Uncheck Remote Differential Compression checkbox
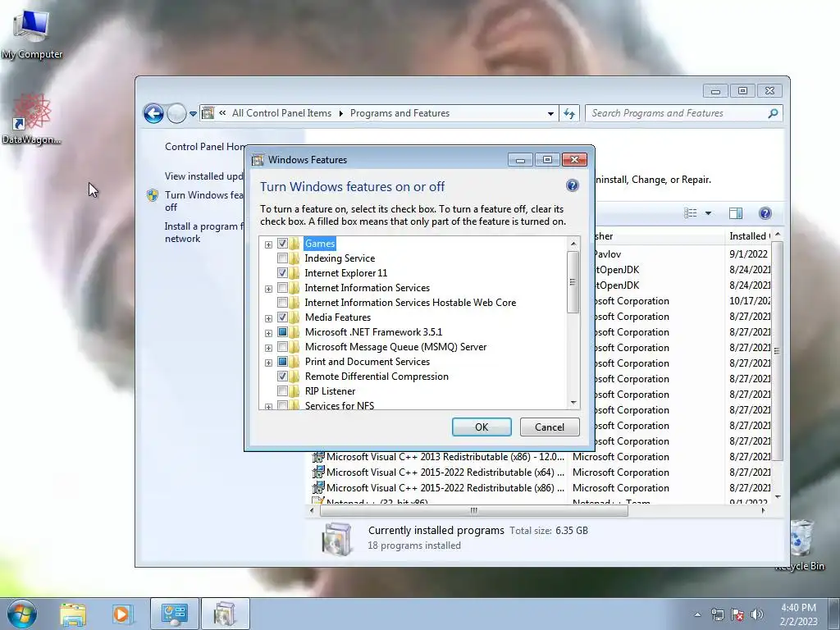The height and width of the screenshot is (630, 840). pos(282,376)
